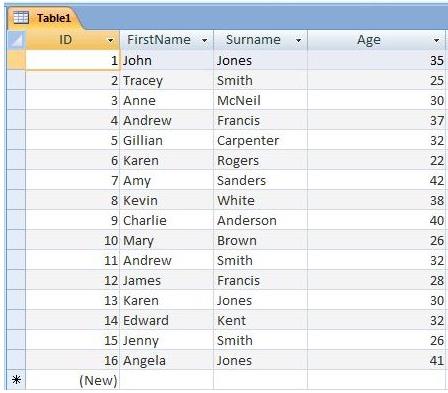The width and height of the screenshot is (448, 393).
Task: Select the row selector for Gillian Carpenter
Action: click(16, 140)
